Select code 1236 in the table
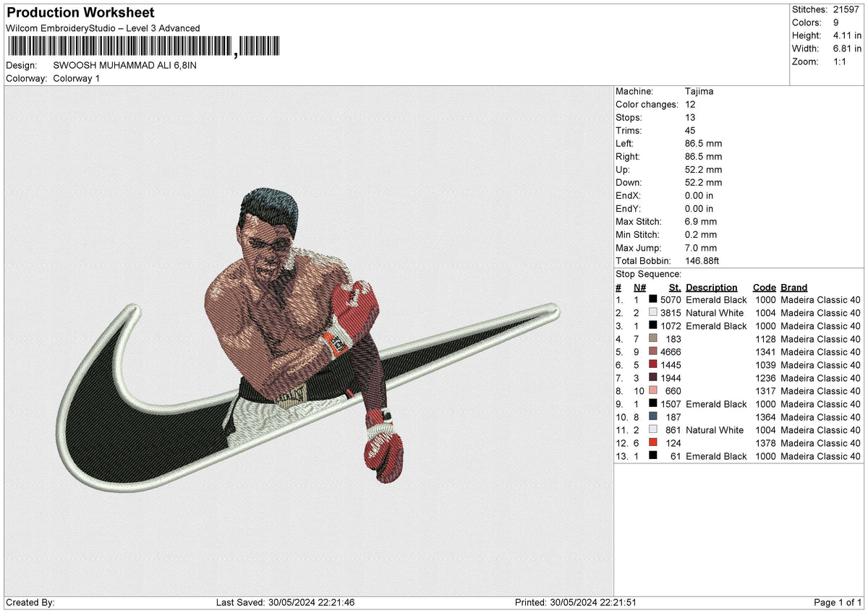The width and height of the screenshot is (868, 613). tap(765, 378)
